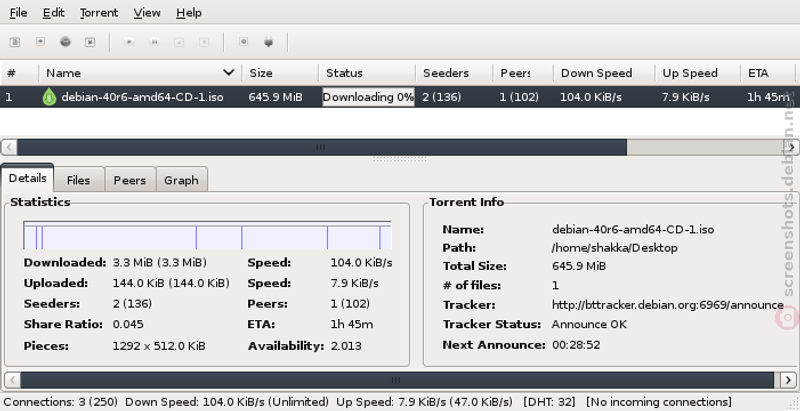The width and height of the screenshot is (800, 411).
Task: Click the torrent list horizontal scrollbar thumb
Action: pyautogui.click(x=322, y=147)
